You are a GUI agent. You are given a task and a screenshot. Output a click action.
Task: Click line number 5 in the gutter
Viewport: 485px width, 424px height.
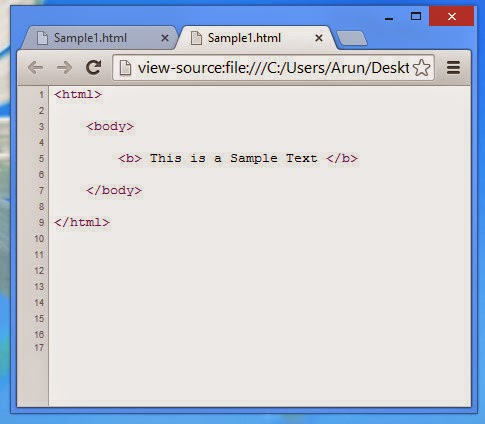(x=41, y=158)
